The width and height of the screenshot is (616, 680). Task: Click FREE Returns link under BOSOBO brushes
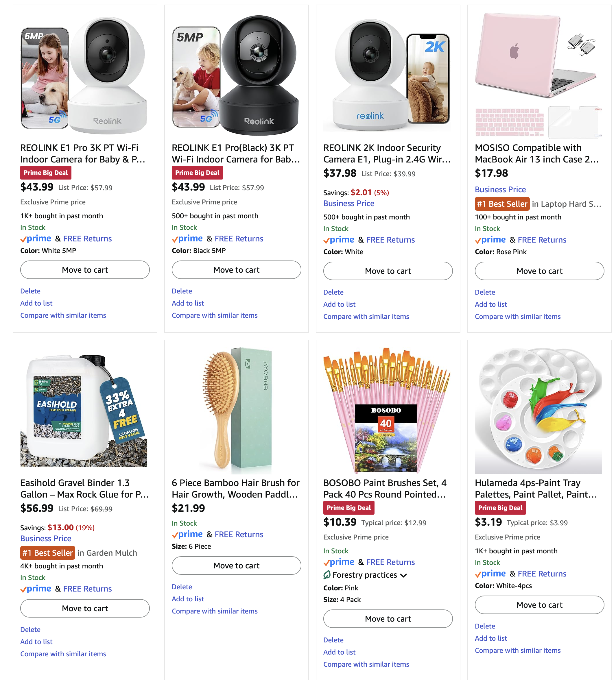tap(390, 562)
